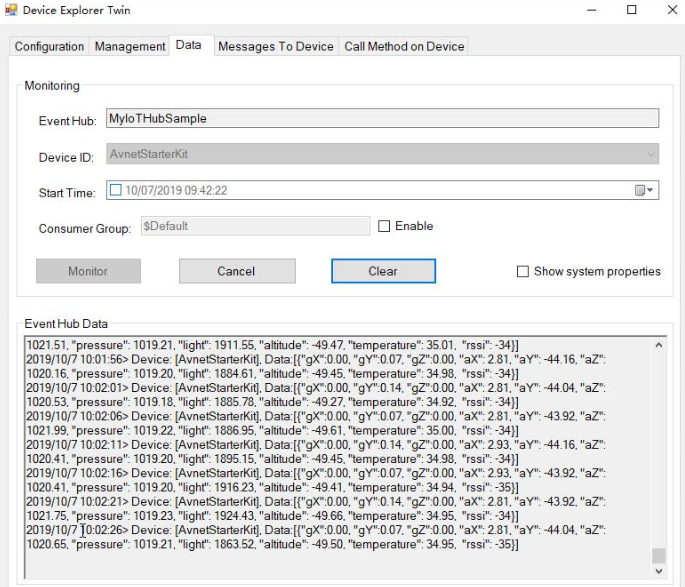Focus the Event Hub input field
The height and width of the screenshot is (587, 685).
tap(382, 118)
